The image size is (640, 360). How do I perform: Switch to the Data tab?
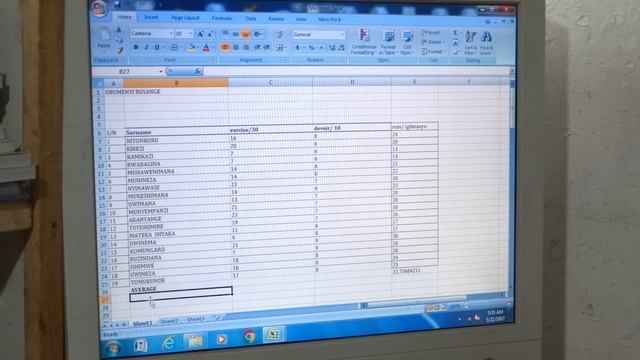tap(251, 19)
